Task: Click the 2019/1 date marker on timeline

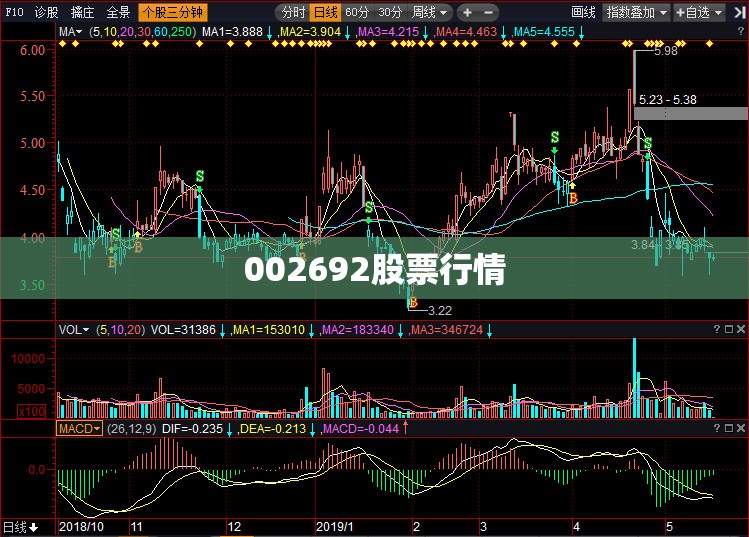Action: (335, 527)
